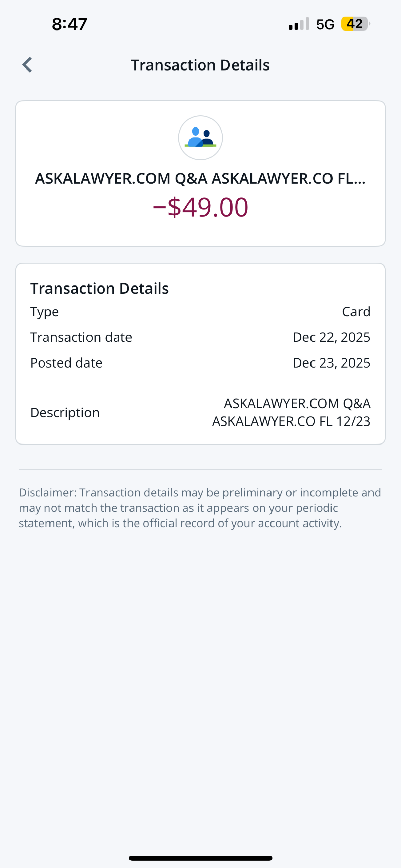Tap the Transaction date label
The image size is (401, 868).
[81, 337]
